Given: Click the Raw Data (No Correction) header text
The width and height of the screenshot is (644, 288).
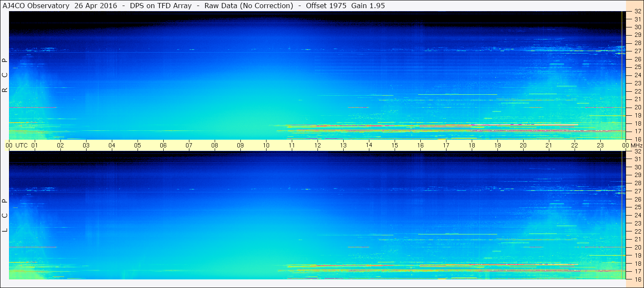Looking at the screenshot, I should [x=249, y=6].
